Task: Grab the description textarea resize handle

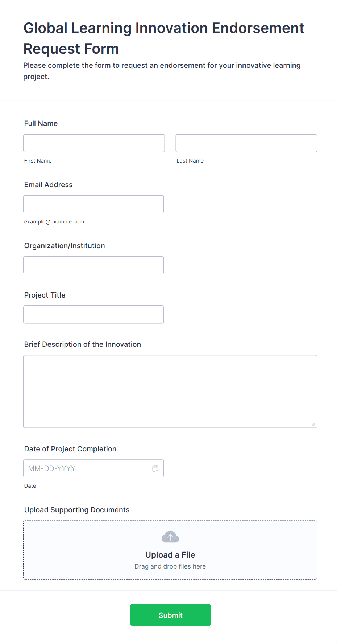Action: [313, 424]
